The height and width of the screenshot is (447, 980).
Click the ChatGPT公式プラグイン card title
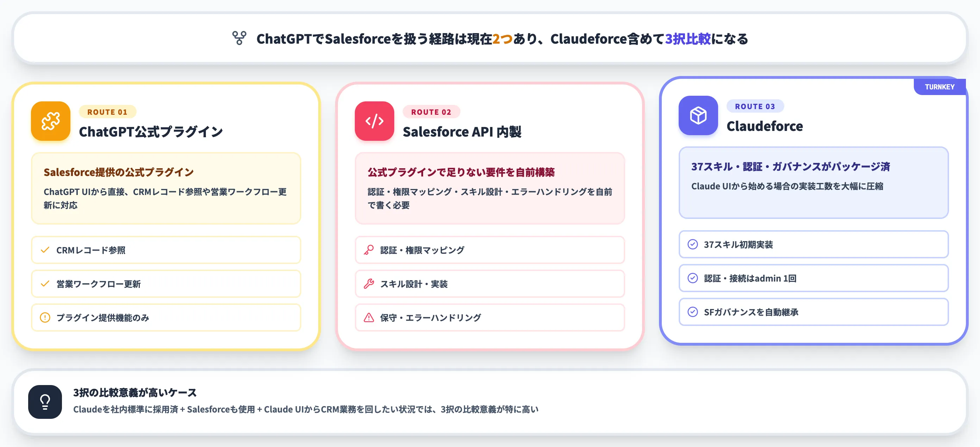click(151, 132)
